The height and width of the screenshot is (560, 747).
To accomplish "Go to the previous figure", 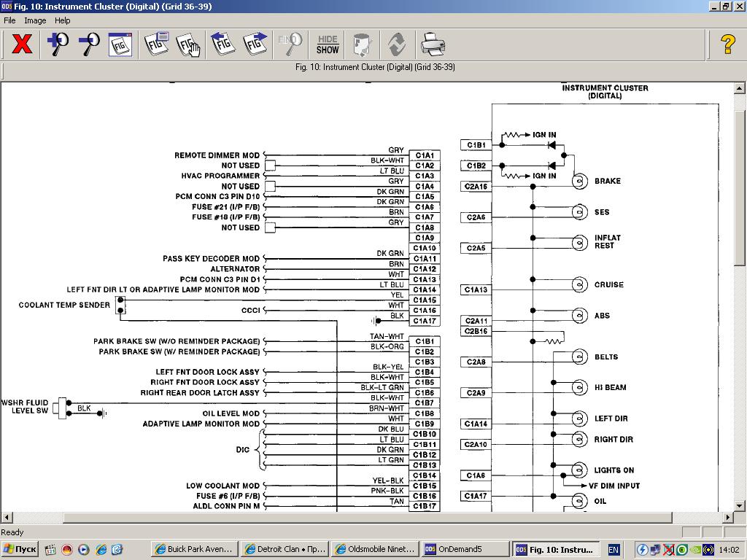I will pos(223,44).
